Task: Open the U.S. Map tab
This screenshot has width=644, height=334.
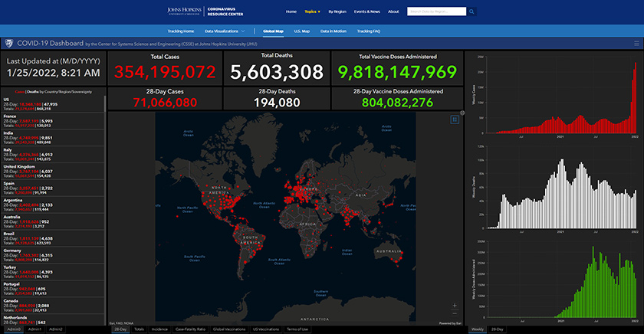Action: coord(301,31)
